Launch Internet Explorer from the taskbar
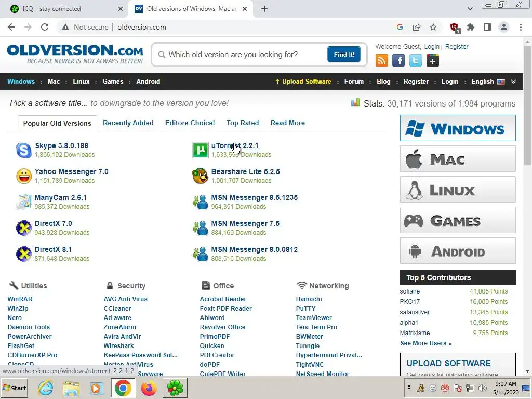The height and width of the screenshot is (399, 532). (45, 388)
